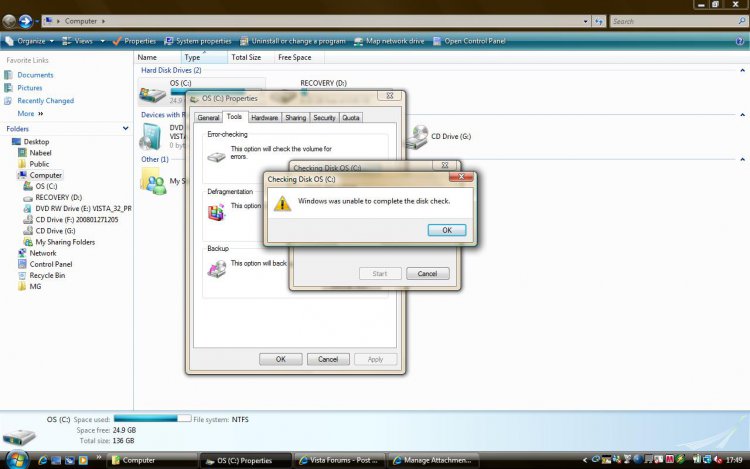
Task: Open the Views dropdown in Explorer toolbar
Action: [x=83, y=41]
